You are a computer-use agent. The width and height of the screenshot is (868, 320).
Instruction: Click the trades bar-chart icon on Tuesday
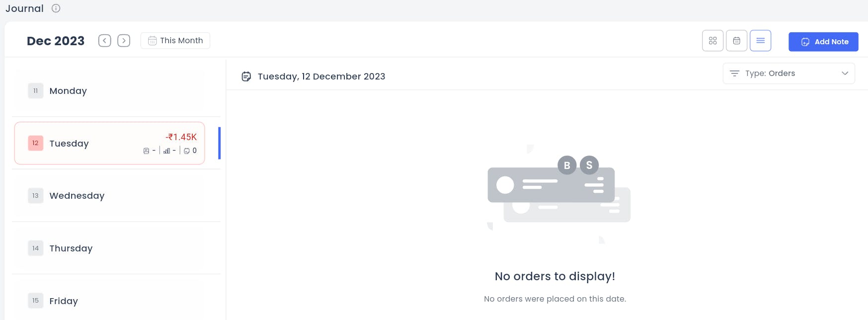[166, 151]
